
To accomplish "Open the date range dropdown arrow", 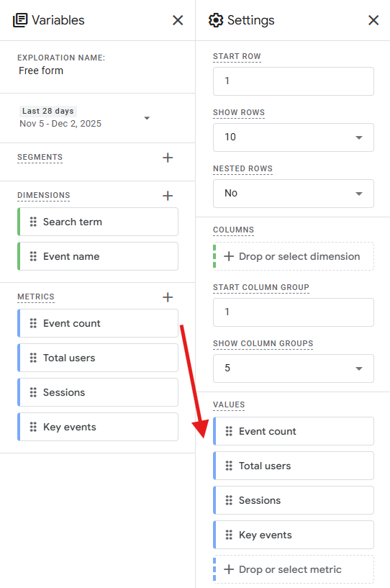I will coord(147,118).
